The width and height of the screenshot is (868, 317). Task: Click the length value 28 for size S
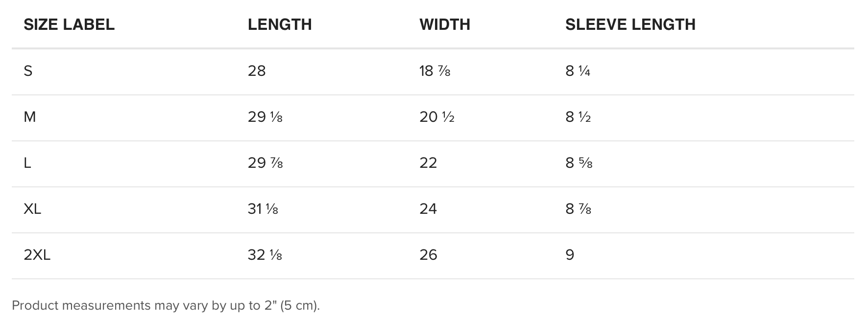click(x=257, y=71)
